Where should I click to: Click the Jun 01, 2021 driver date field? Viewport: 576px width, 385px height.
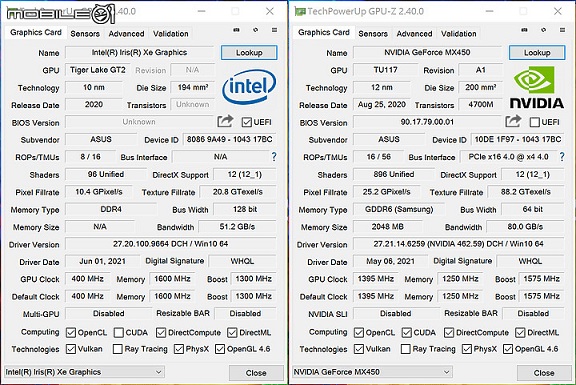coord(102,262)
